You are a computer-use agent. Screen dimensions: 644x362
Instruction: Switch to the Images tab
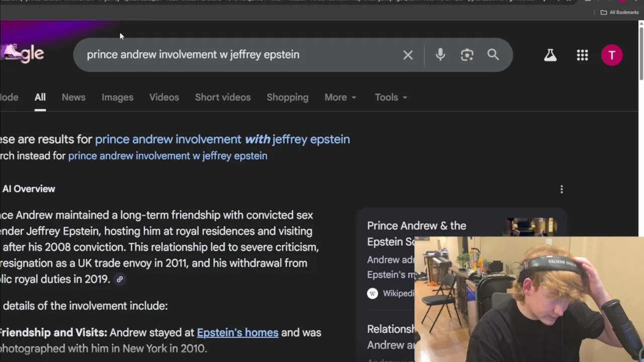point(117,98)
